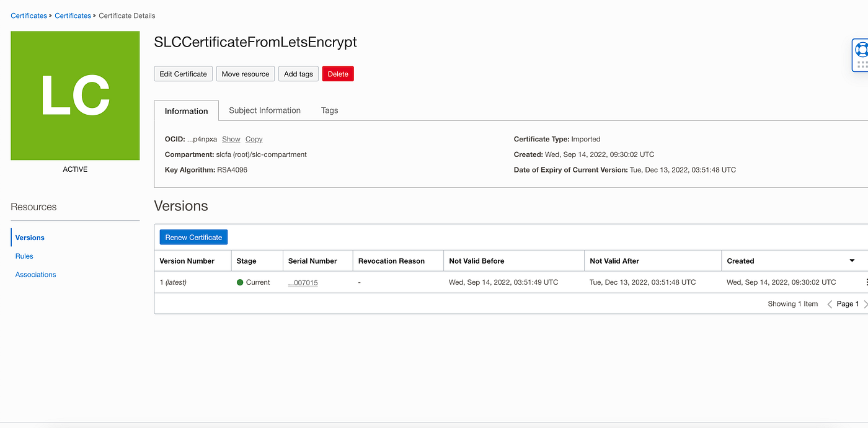Toggle sort arrow on Created column
868x428 pixels.
point(852,261)
